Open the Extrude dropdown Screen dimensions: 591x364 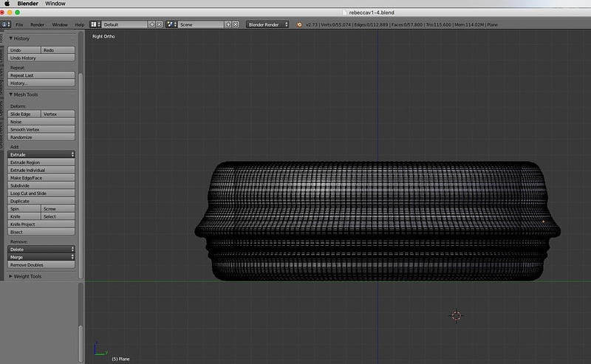[41, 154]
